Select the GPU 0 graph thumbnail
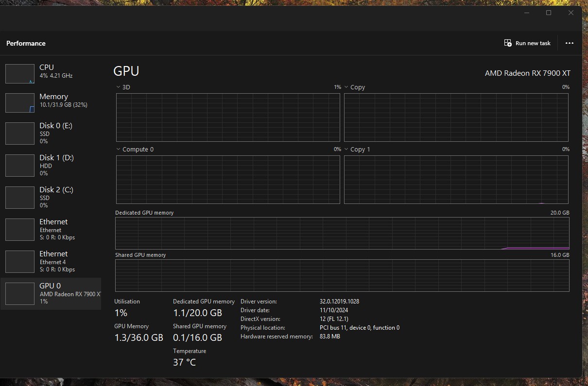The height and width of the screenshot is (386, 588). pos(20,294)
